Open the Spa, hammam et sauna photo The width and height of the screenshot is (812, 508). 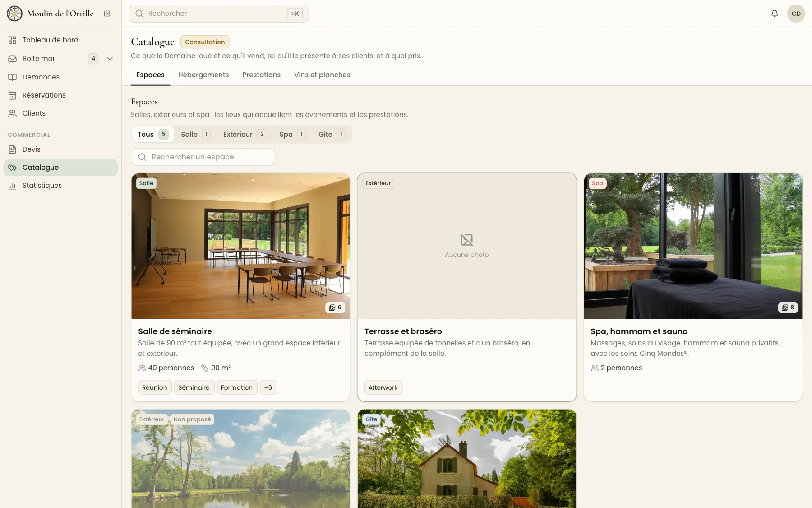[x=693, y=246]
